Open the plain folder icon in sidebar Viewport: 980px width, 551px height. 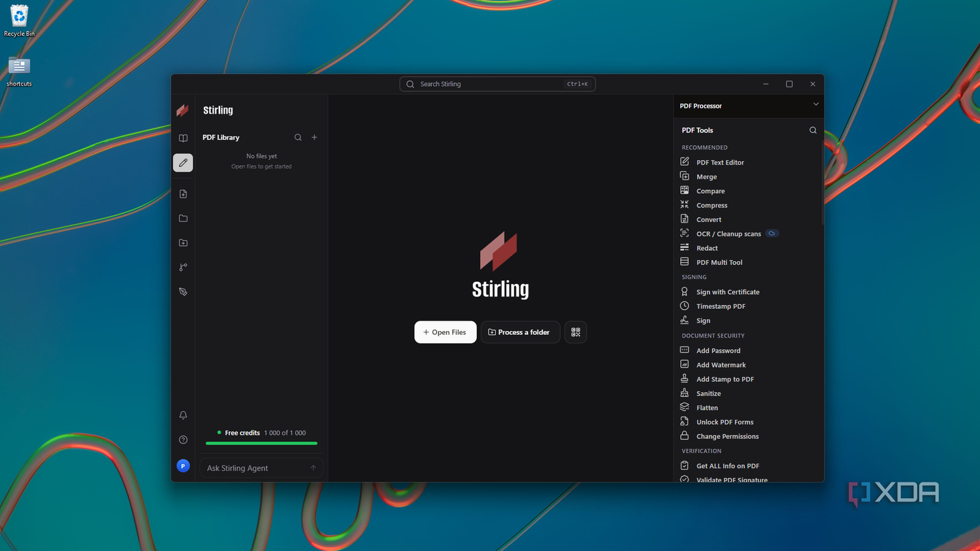pyautogui.click(x=183, y=218)
